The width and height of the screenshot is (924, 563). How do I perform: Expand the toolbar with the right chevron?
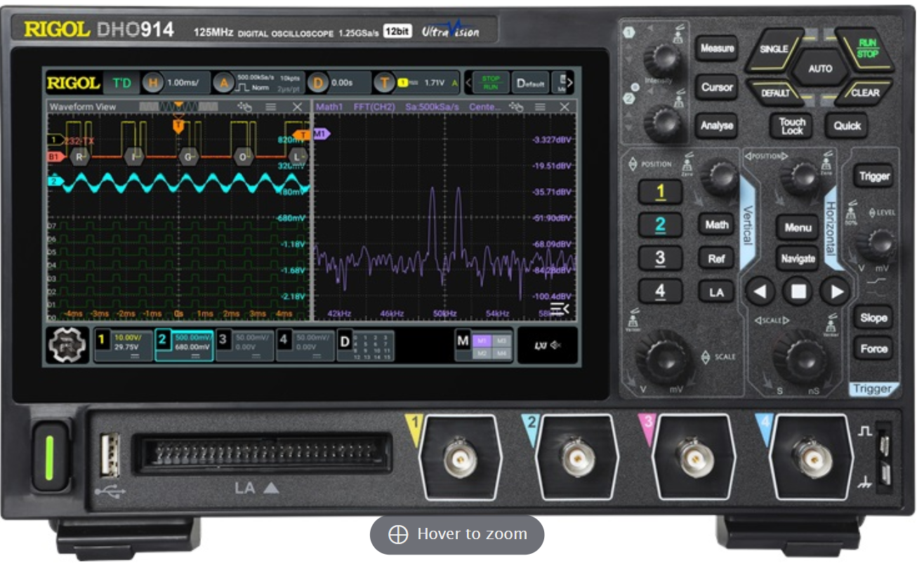click(569, 83)
